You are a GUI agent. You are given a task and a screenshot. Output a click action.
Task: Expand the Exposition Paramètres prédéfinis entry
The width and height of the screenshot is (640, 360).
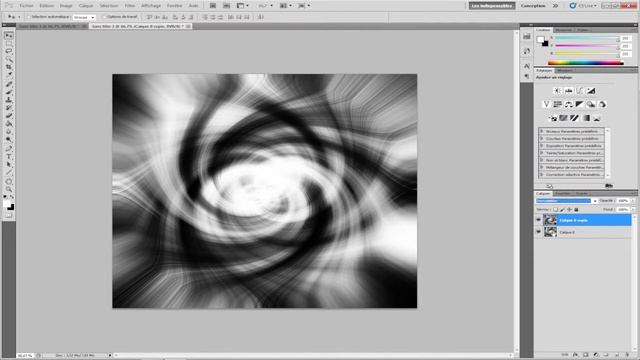(542, 146)
